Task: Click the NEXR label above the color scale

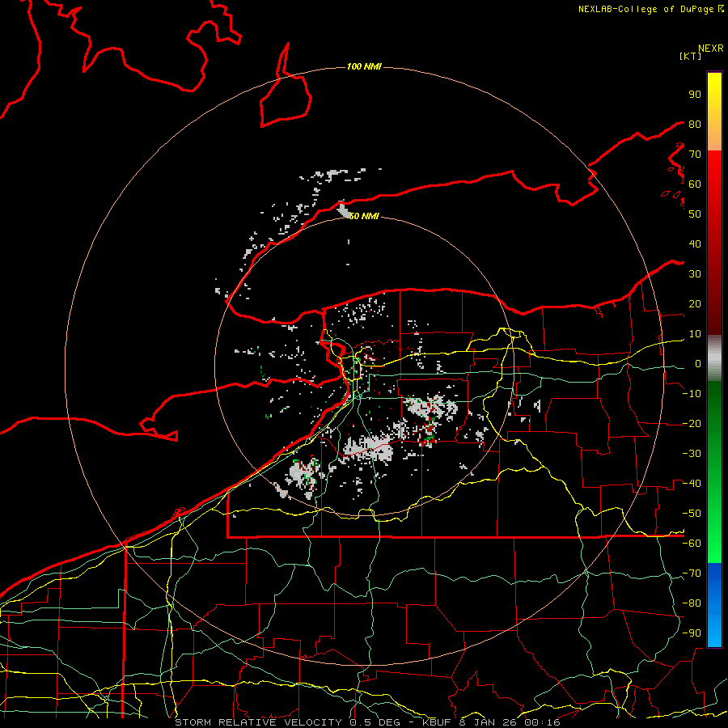Action: point(711,49)
